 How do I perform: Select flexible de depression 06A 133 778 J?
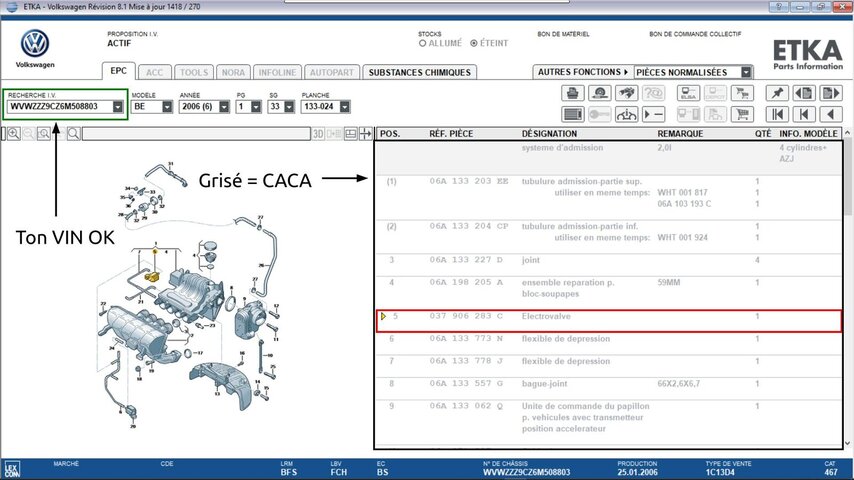[x=609, y=366]
